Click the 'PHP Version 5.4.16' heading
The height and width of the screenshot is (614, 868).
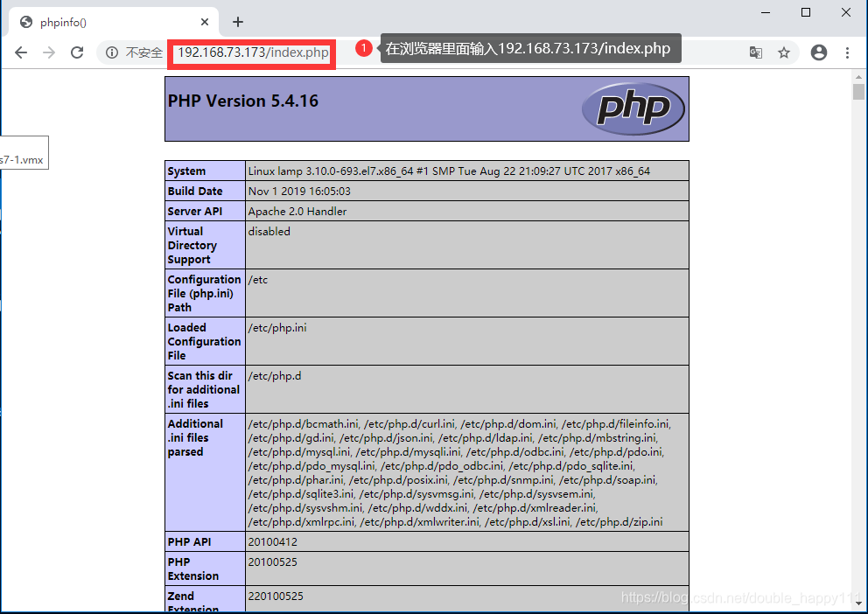pos(243,101)
